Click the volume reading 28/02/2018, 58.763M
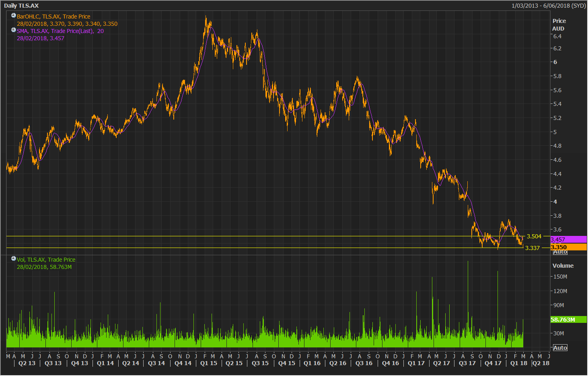 [44, 267]
